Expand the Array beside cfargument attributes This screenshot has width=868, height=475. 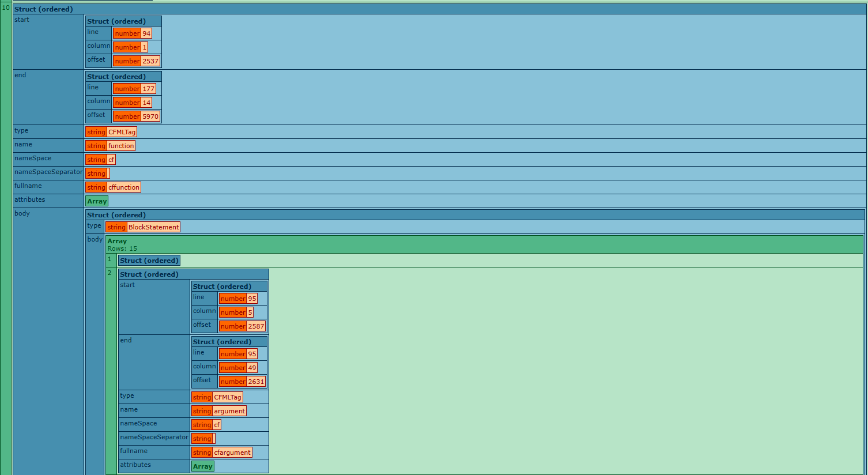pos(202,466)
